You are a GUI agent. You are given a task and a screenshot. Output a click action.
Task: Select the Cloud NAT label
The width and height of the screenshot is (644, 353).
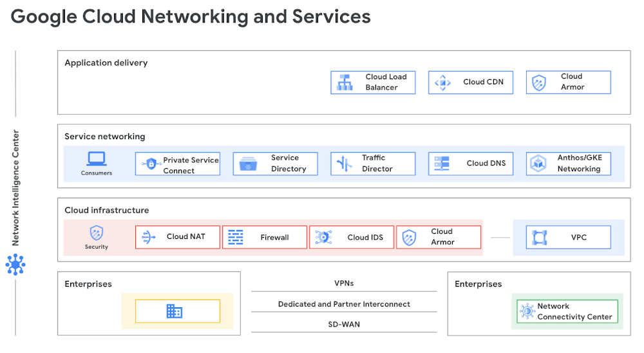coord(185,236)
